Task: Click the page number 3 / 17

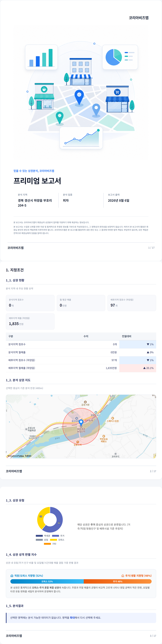Action: (x=153, y=636)
